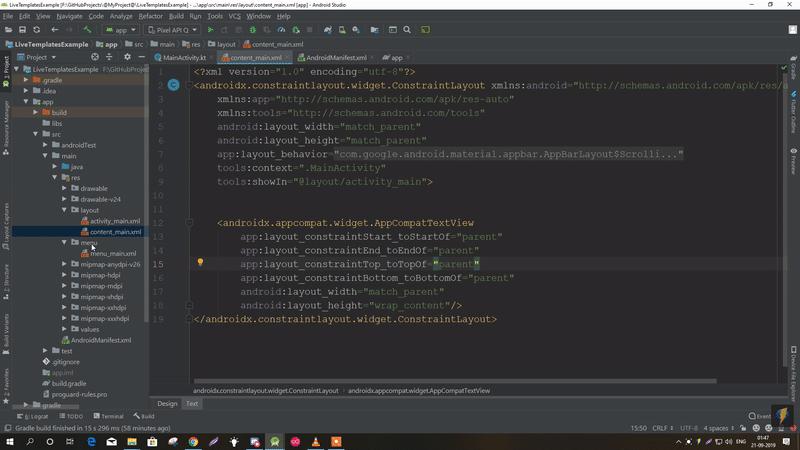Open the VCS menu

tap(234, 16)
